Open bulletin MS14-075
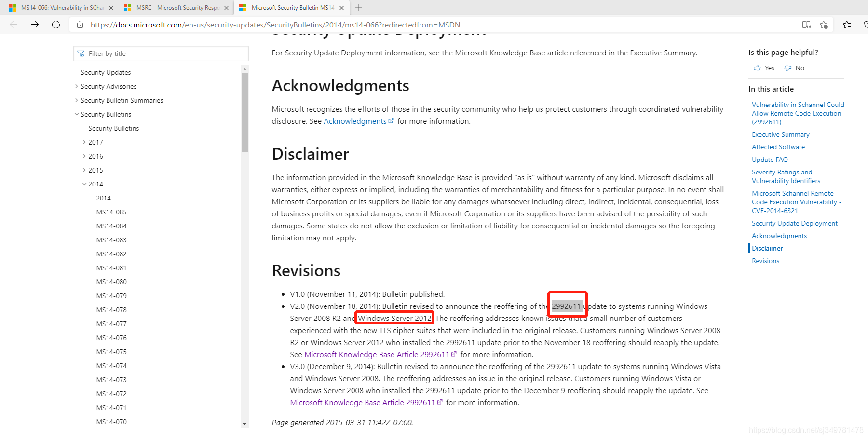 coord(111,352)
